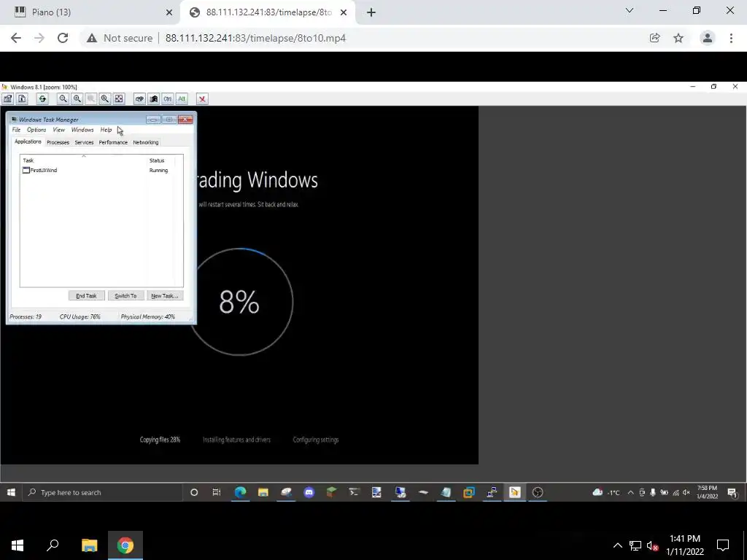Click the Copying files 28% text
The width and height of the screenshot is (747, 560).
pyautogui.click(x=160, y=440)
